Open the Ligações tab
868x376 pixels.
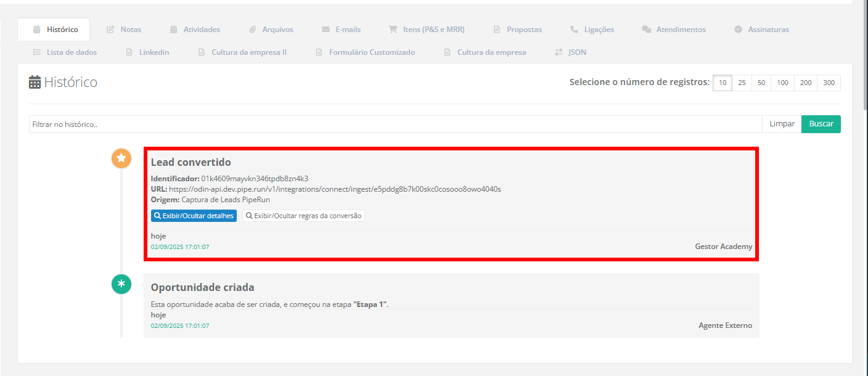(592, 29)
